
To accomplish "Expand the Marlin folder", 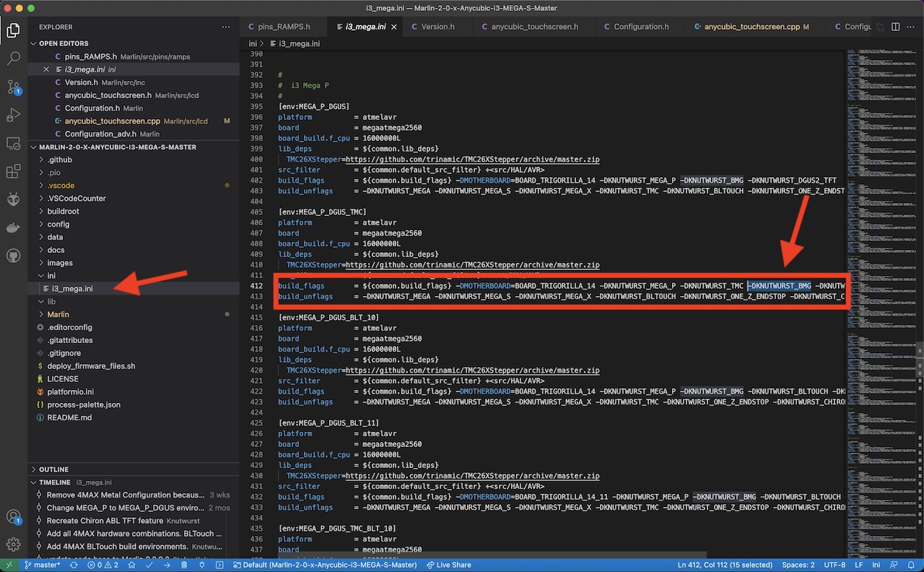I will pos(134,314).
